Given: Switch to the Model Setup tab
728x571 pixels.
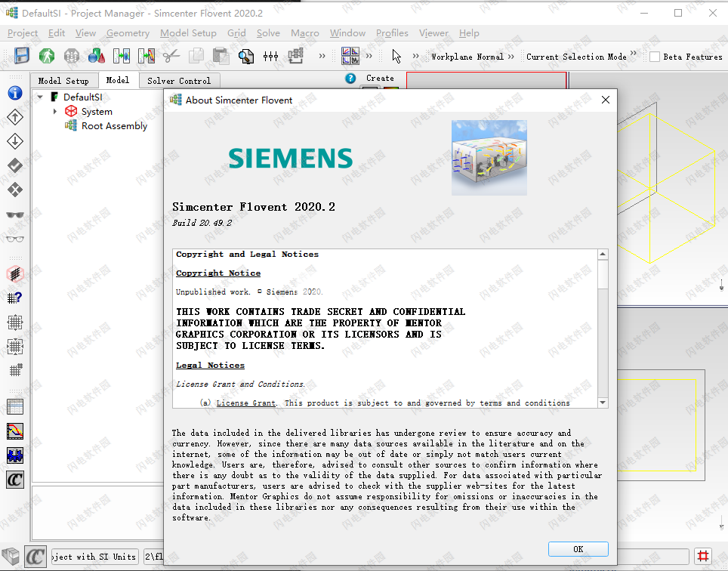Looking at the screenshot, I should click(63, 81).
